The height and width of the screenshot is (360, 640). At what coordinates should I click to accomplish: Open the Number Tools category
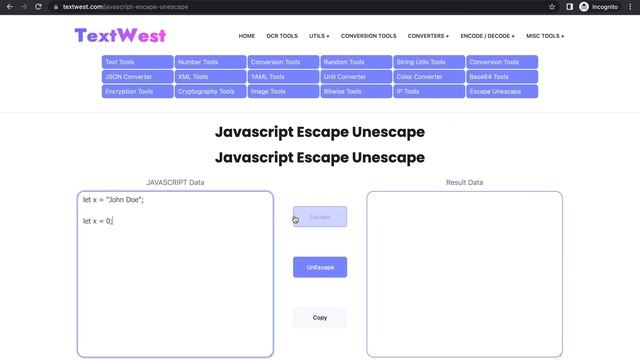tap(210, 62)
